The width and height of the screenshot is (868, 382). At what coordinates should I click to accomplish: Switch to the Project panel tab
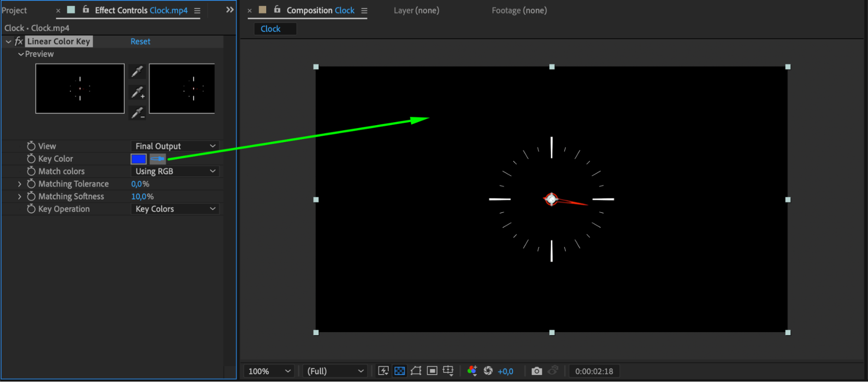[x=14, y=10]
